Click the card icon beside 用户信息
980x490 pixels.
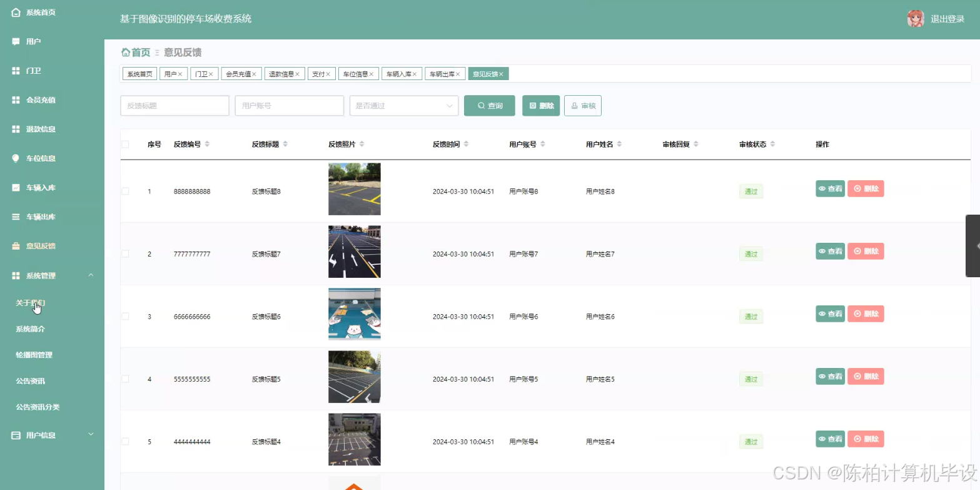(16, 435)
